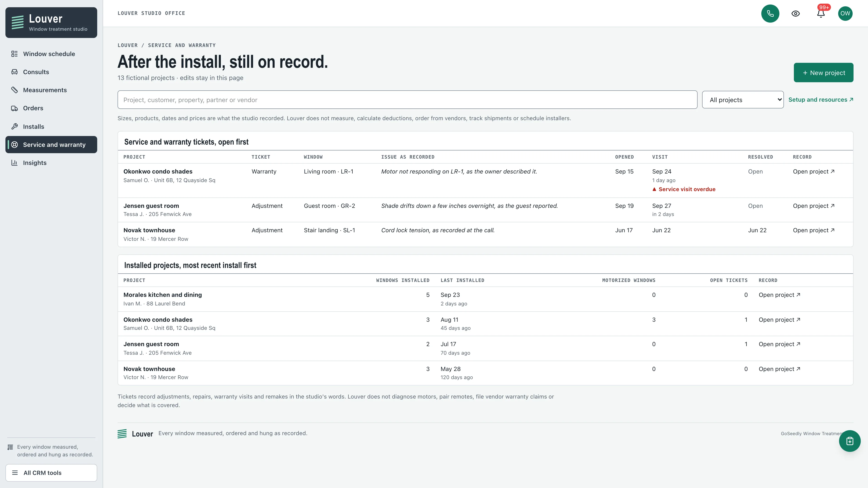Open notifications bell with 99+ badge
The image size is (868, 488).
[x=821, y=14]
